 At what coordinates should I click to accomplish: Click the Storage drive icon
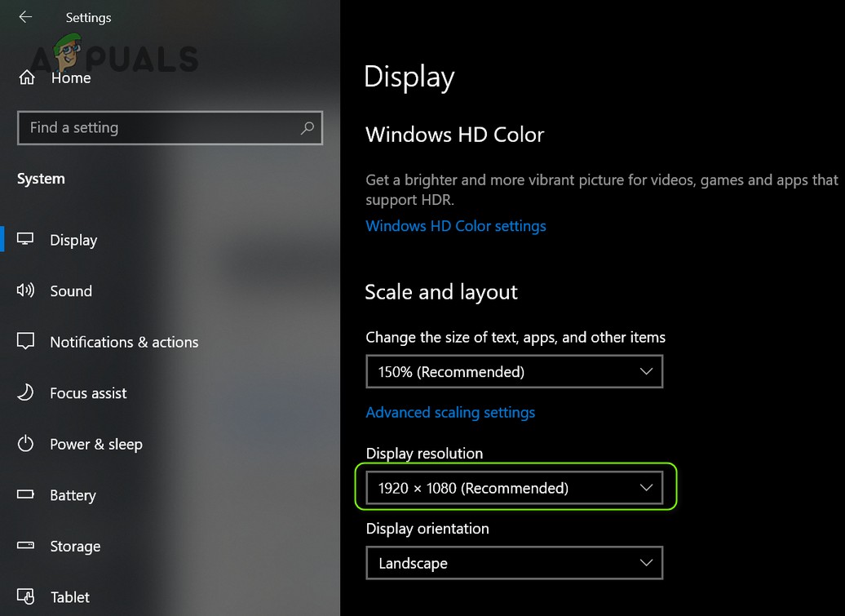tap(25, 545)
